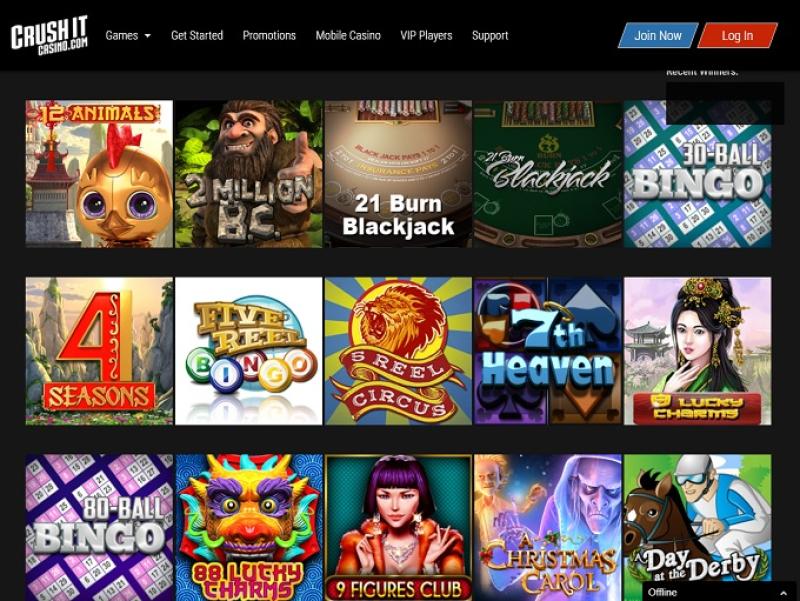The image size is (800, 601).
Task: Select the 7th Heaven slot tile
Action: 547,351
